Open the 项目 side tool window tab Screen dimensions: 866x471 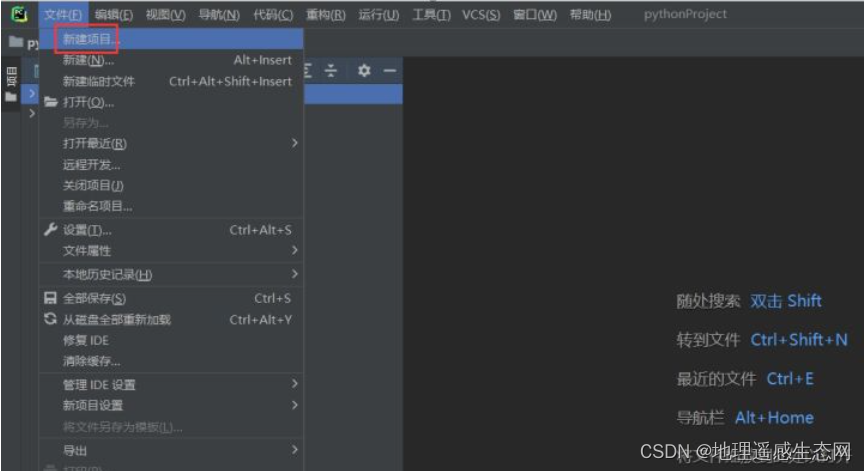pos(11,84)
